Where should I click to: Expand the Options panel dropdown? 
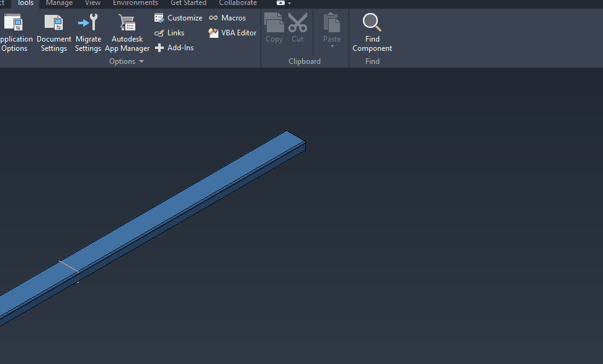click(142, 61)
